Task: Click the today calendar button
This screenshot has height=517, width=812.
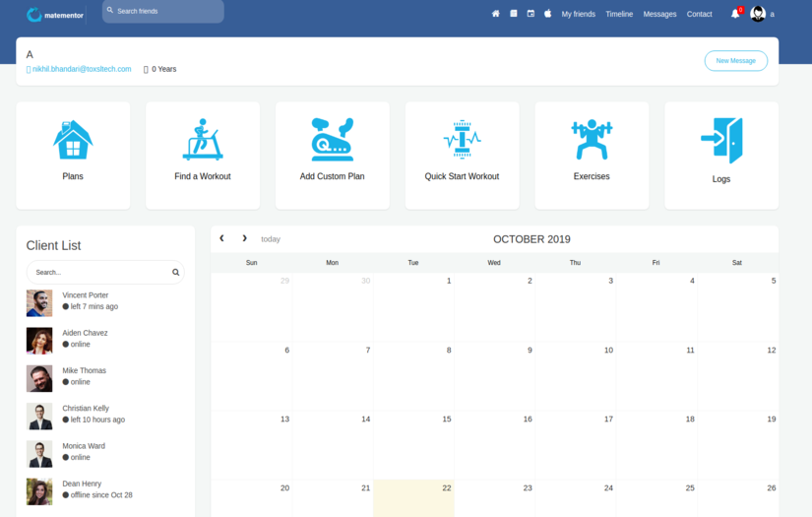Action: (x=271, y=239)
